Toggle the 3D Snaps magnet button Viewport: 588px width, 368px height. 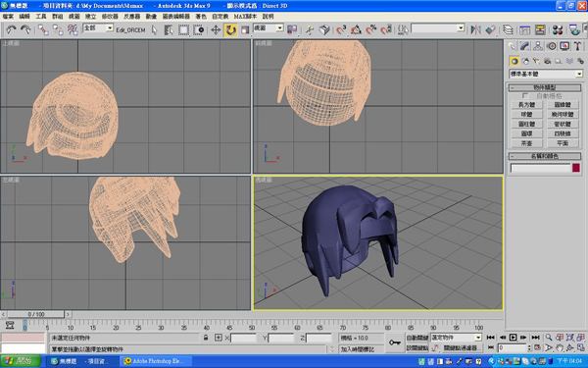click(341, 29)
